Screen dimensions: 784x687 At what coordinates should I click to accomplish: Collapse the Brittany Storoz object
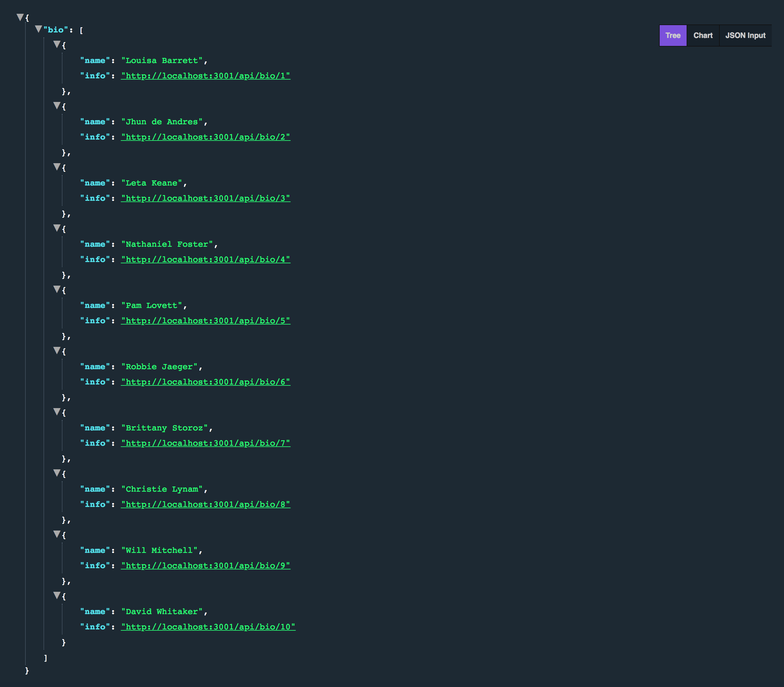[x=57, y=412]
